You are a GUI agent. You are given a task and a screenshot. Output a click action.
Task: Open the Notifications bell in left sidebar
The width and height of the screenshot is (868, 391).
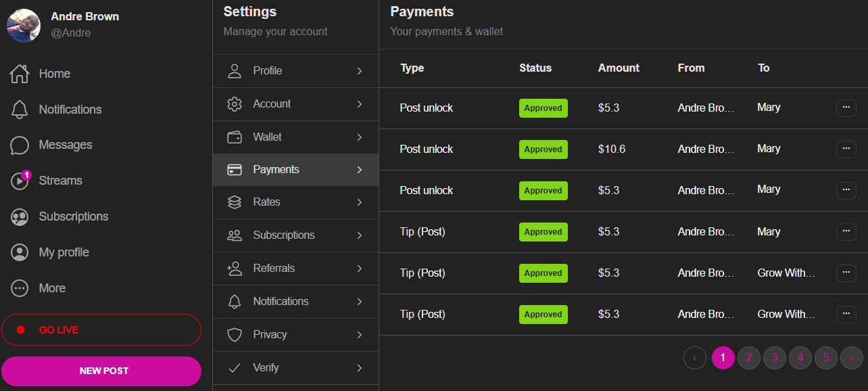coord(20,110)
